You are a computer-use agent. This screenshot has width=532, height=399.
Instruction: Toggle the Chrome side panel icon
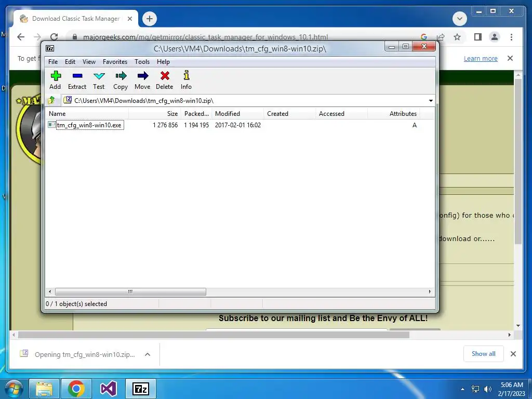(x=478, y=37)
